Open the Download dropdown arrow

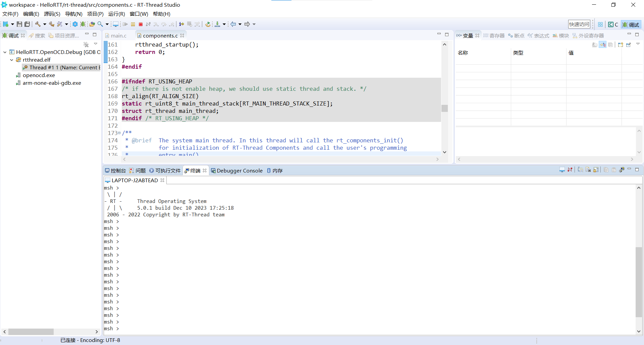224,24
